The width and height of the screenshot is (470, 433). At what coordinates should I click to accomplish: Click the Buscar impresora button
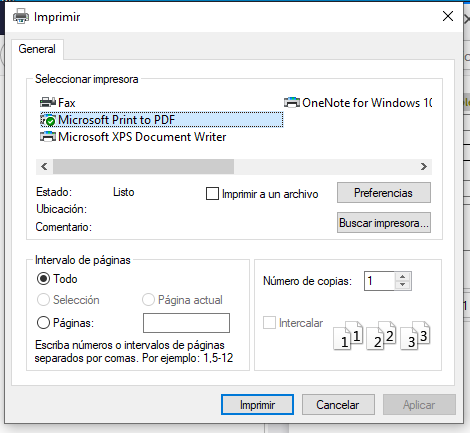pyautogui.click(x=384, y=223)
